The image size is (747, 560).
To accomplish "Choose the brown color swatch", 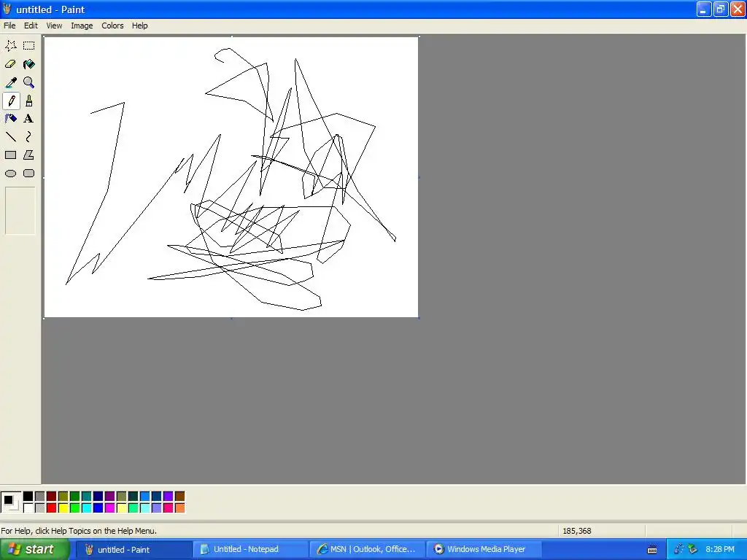I will coord(180,497).
